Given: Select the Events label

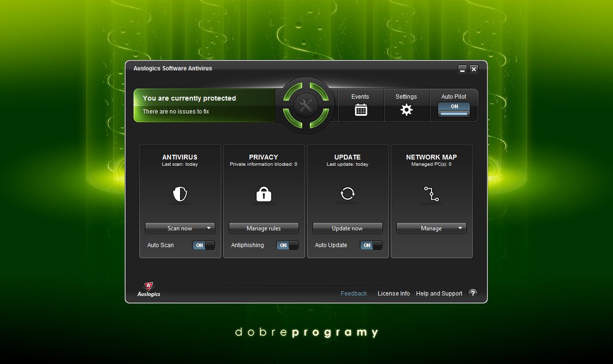Looking at the screenshot, I should pos(360,97).
